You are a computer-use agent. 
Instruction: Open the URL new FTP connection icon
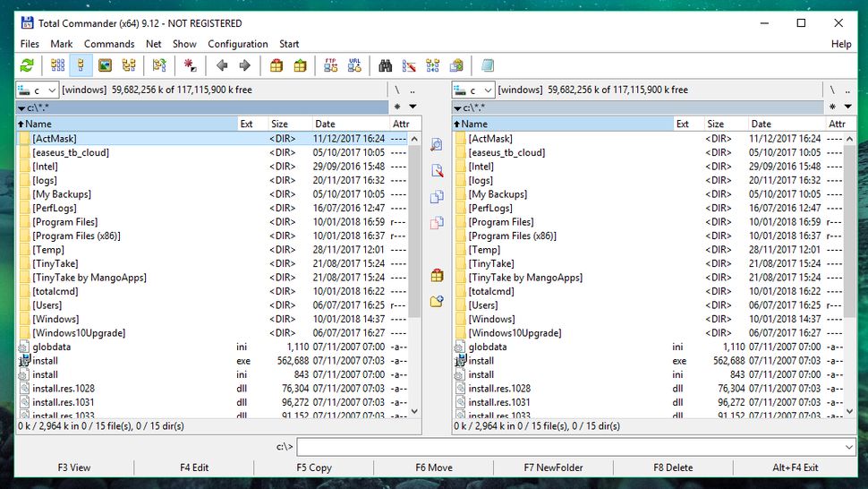tap(354, 65)
